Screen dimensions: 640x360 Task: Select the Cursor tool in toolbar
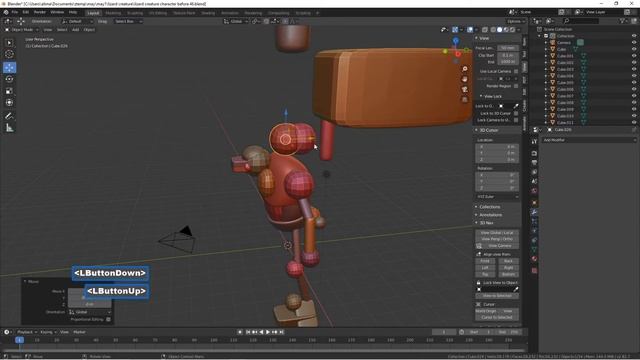pos(9,54)
